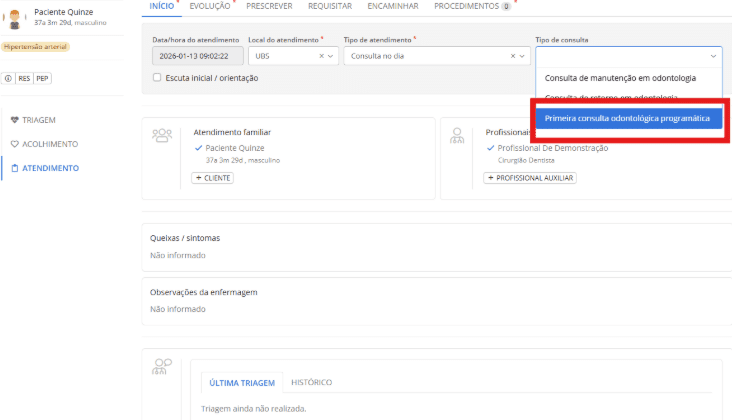Click the 'Triagem ainda não realizada.' text

point(253,409)
